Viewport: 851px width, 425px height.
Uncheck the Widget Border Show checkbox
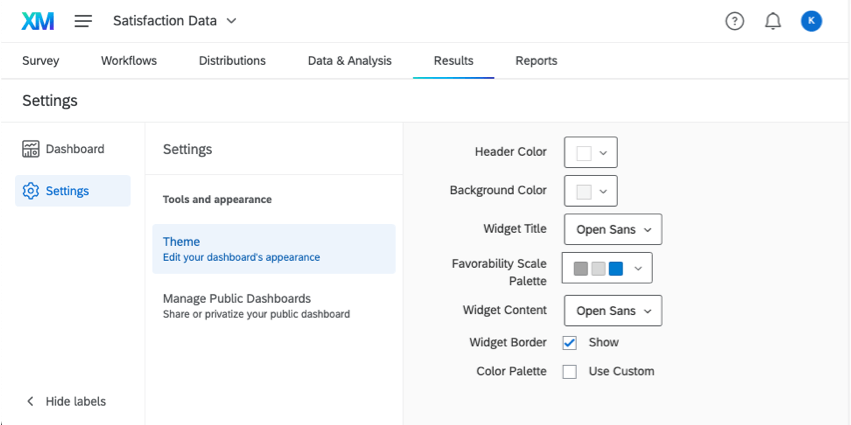point(570,342)
